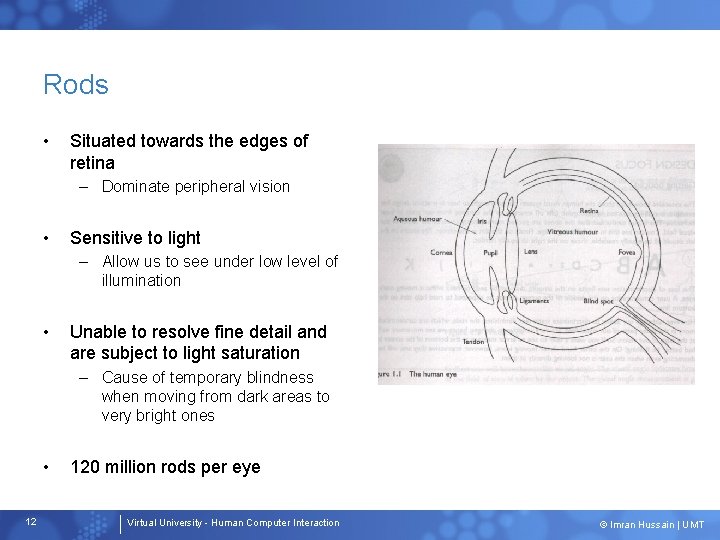Click "Cause of temporary blindness" sub-bullet
This screenshot has height=540, width=720.
click(215, 396)
